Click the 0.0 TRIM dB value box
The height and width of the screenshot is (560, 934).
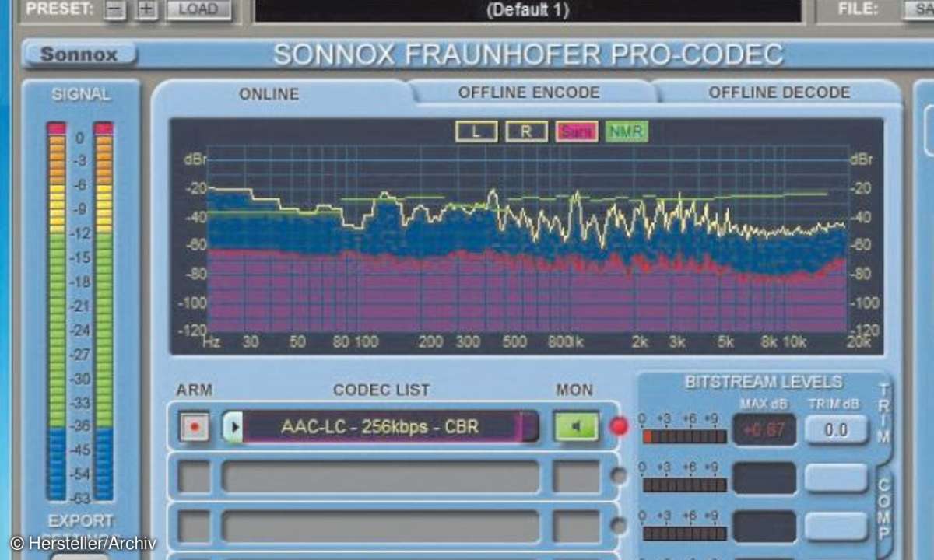pos(836,429)
